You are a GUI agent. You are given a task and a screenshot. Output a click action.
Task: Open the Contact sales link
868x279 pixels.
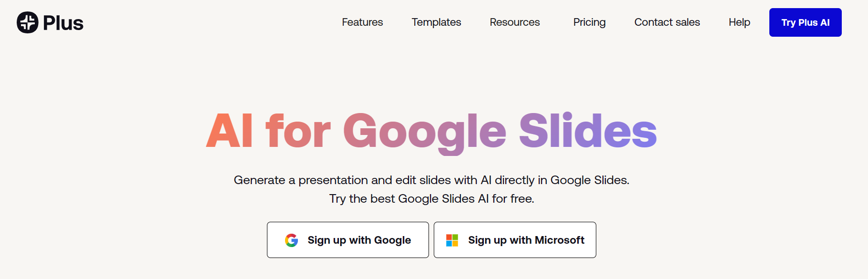click(666, 22)
